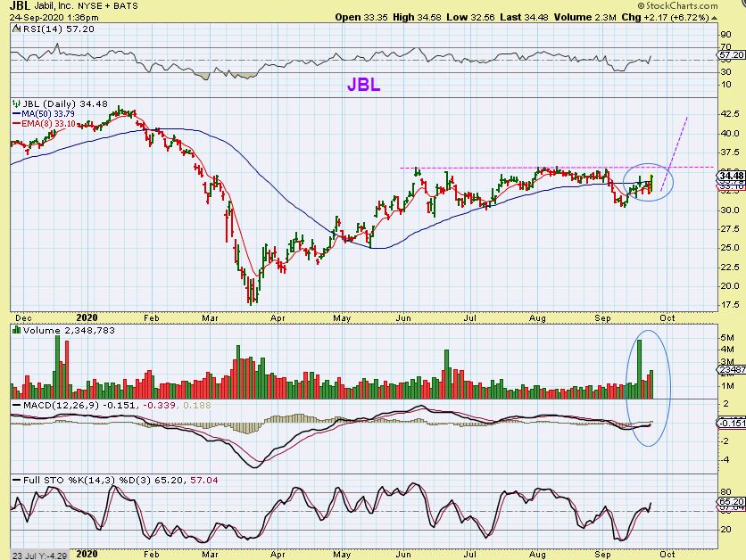Click the 22.5 price axis label
The image size is (746, 560).
click(x=730, y=268)
